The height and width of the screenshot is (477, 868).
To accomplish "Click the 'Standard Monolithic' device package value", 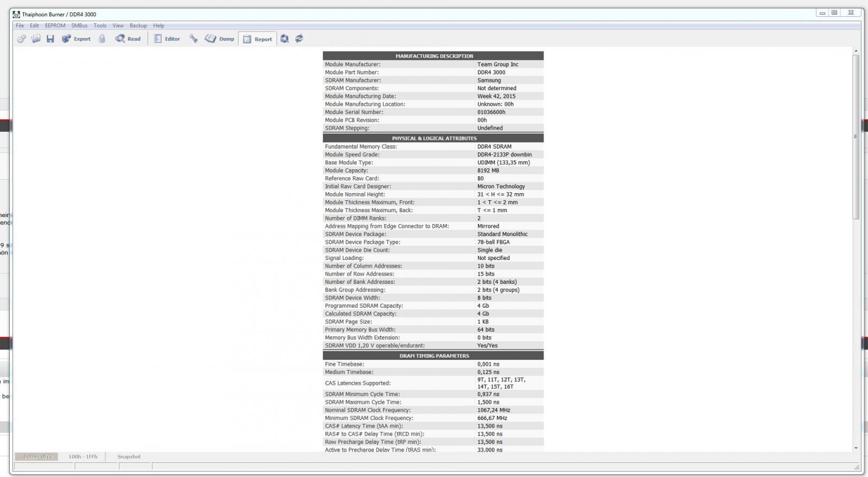I will pyautogui.click(x=502, y=234).
